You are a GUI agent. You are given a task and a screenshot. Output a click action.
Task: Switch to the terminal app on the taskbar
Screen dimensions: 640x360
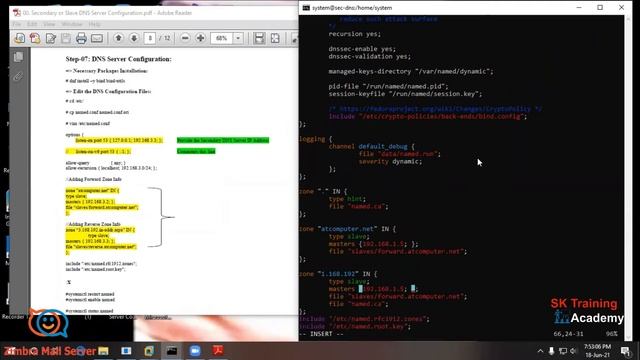point(172,351)
